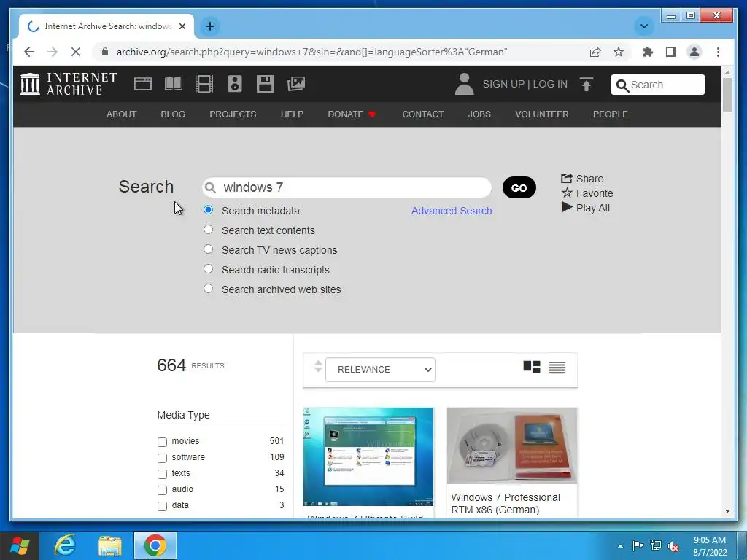Check the texts media type filter
This screenshot has width=747, height=560.
(x=162, y=474)
